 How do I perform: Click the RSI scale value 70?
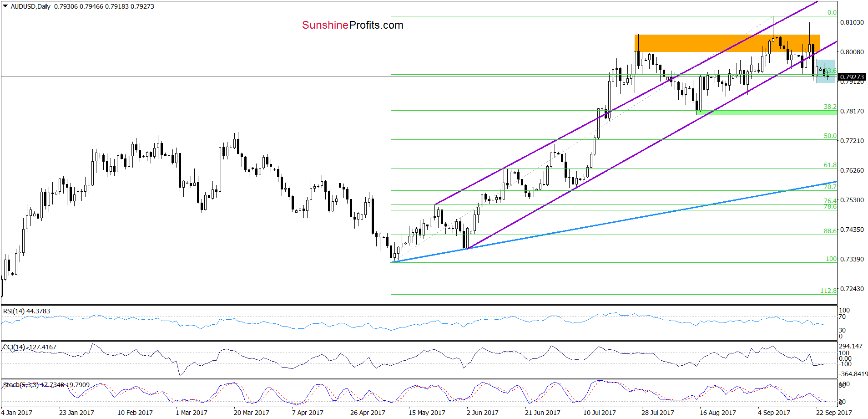tap(842, 317)
